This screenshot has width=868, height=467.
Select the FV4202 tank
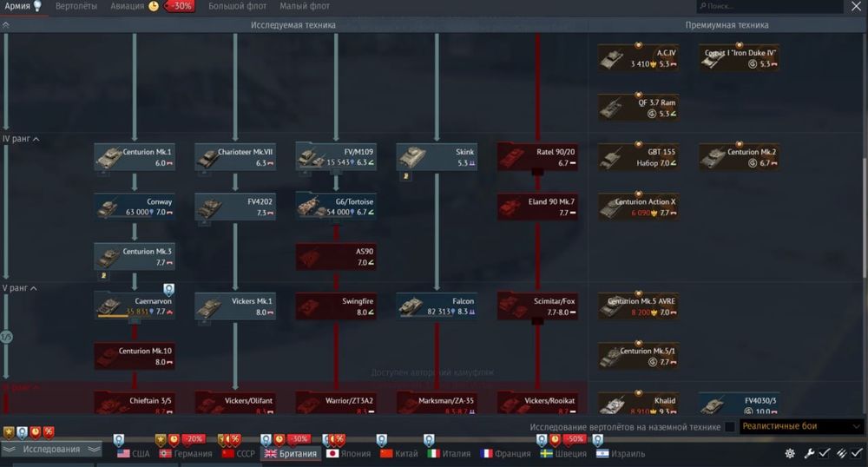pyautogui.click(x=235, y=207)
